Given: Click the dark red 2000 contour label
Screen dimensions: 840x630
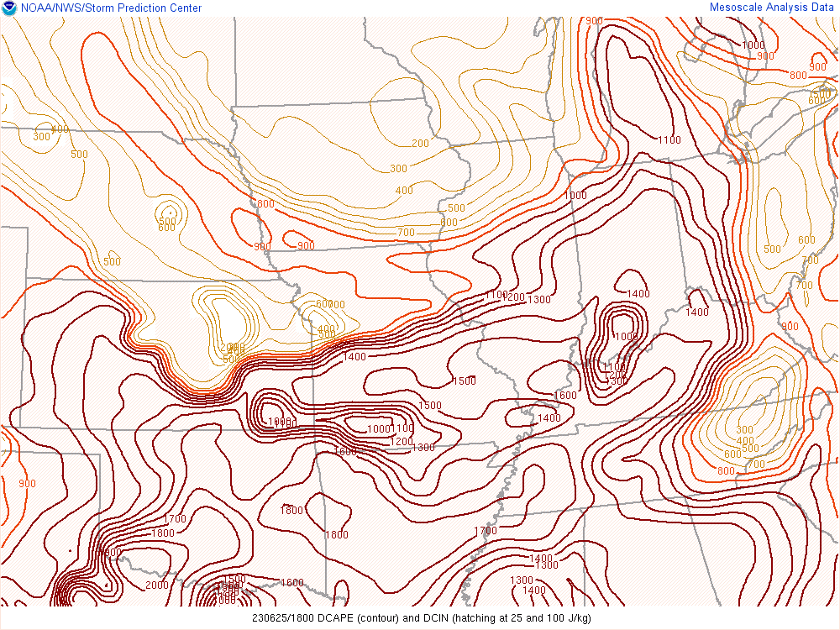Looking at the screenshot, I should click(156, 585).
